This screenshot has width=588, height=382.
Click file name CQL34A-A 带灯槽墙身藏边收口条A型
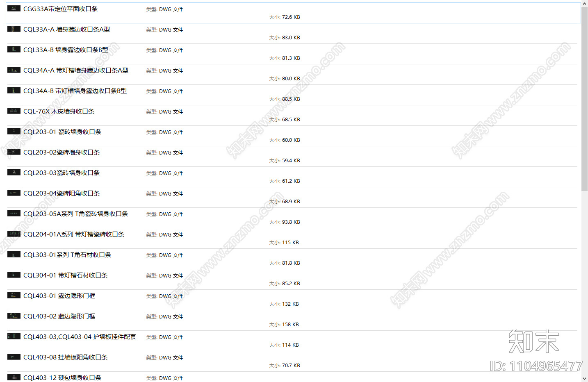(76, 70)
